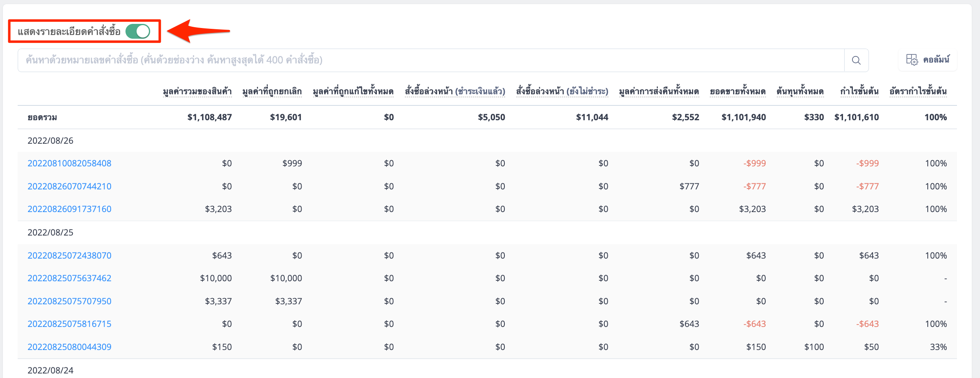Click the search magnifier icon
980x378 pixels.
coord(856,60)
